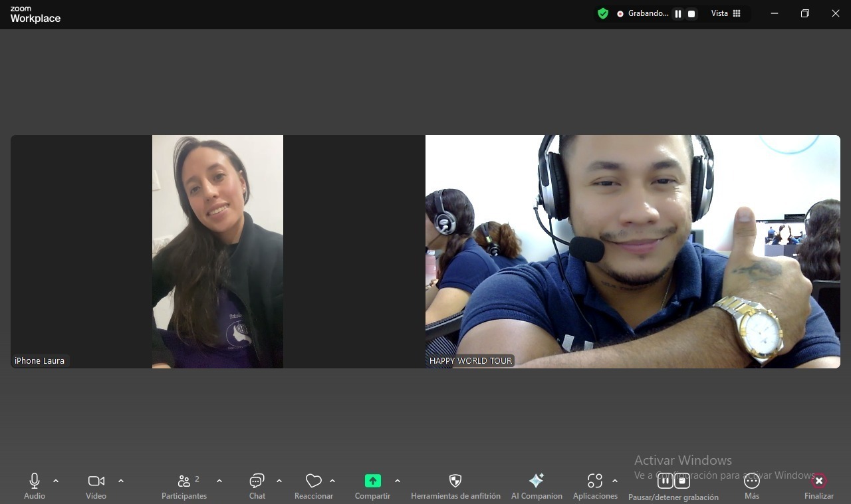Viewport: 851px width, 504px height.
Task: Stop recording next to Grabando pause button
Action: pyautogui.click(x=691, y=14)
